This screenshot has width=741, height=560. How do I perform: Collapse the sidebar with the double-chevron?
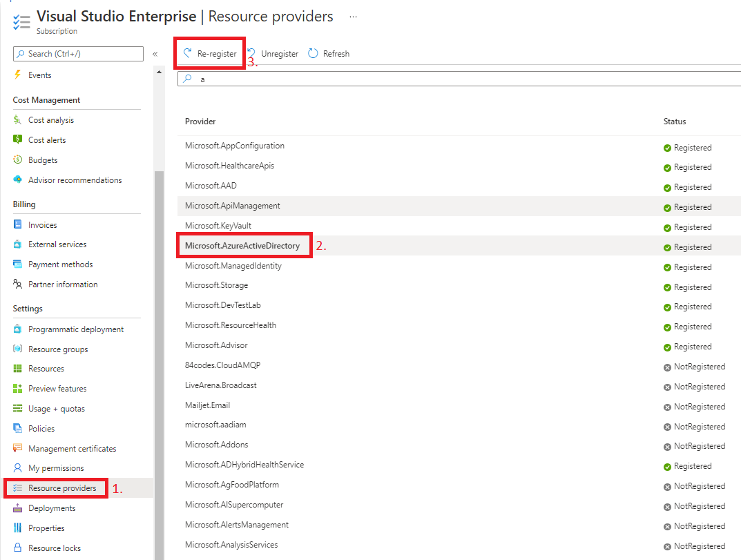[x=155, y=54]
